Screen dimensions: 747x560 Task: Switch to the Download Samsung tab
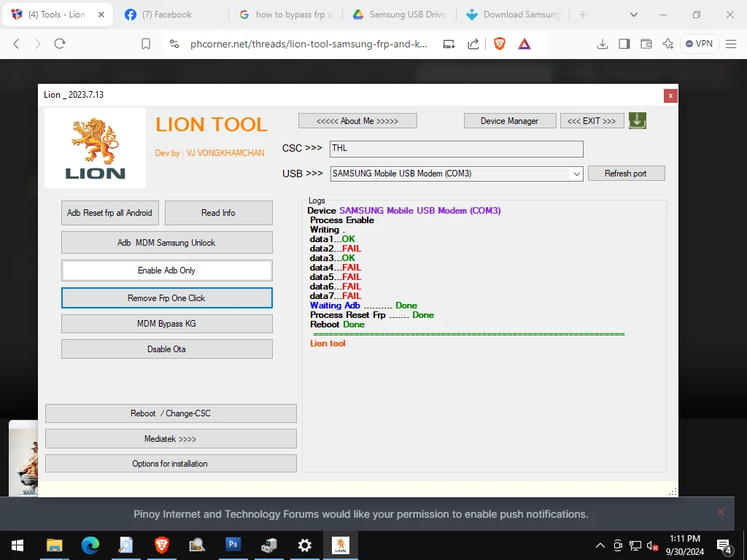[x=513, y=15]
